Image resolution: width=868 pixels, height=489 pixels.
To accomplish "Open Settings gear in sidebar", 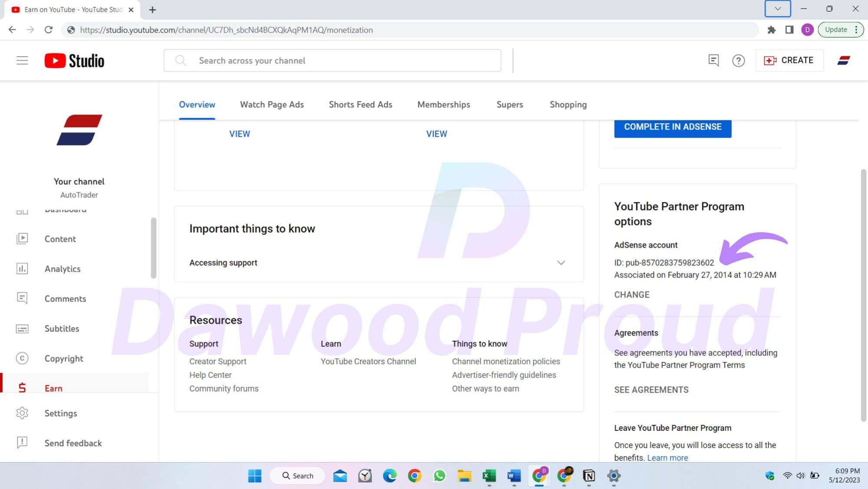I will coord(22,413).
